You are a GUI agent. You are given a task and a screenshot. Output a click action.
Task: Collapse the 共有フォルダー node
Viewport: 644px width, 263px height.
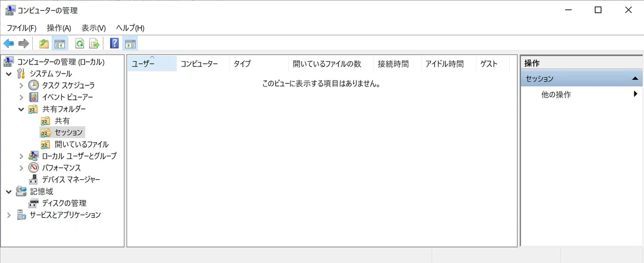(x=21, y=109)
